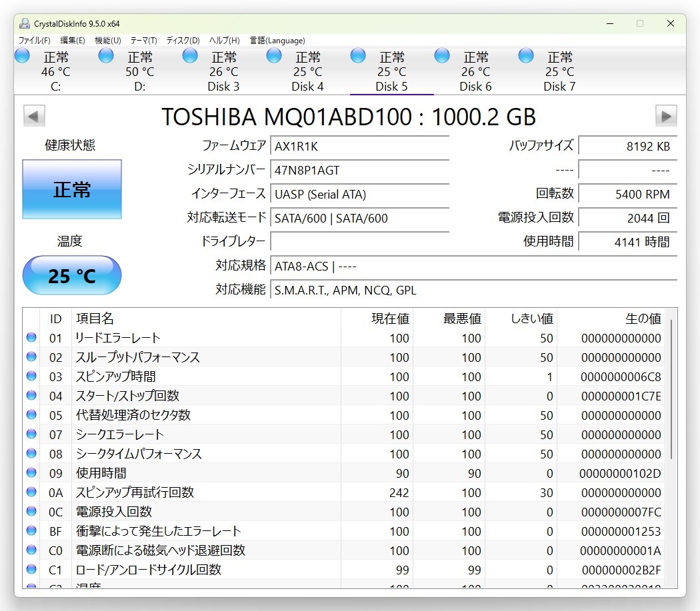This screenshot has width=700, height=611.
Task: Switch to the Disk 7 tab
Action: click(559, 71)
